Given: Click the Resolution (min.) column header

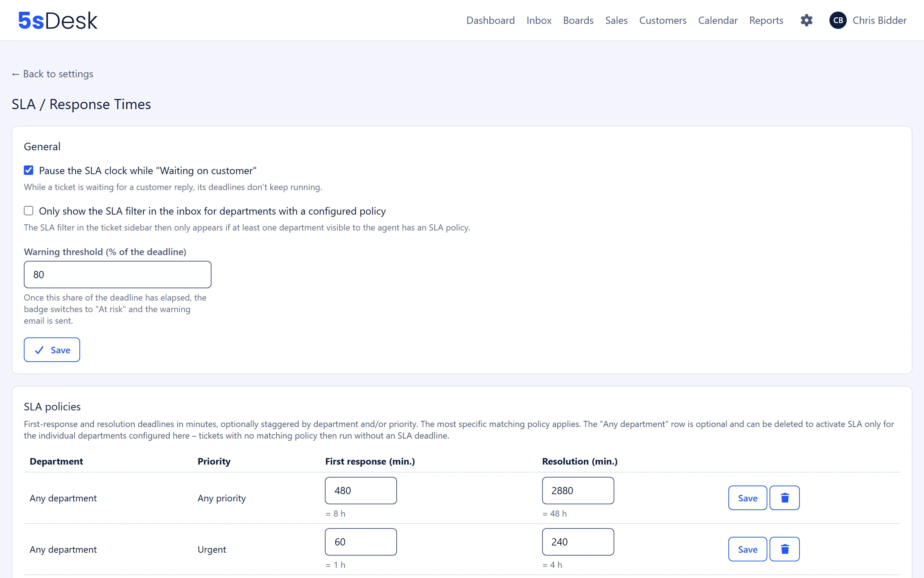Looking at the screenshot, I should [580, 461].
